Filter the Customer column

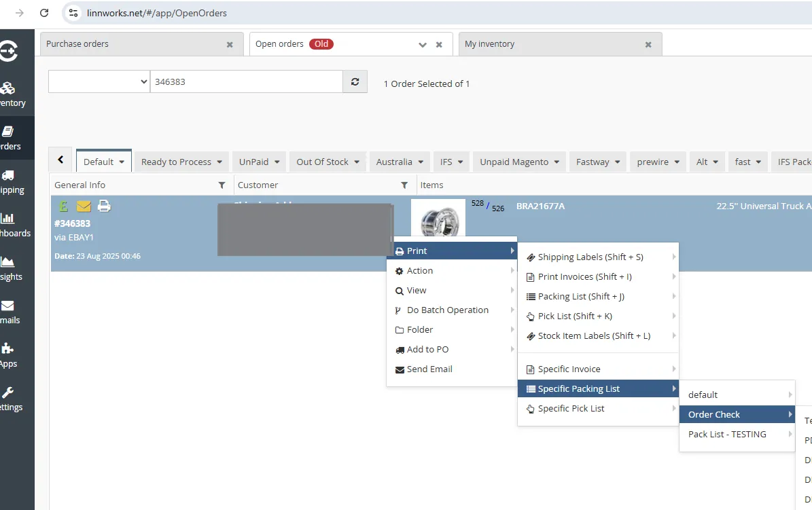404,185
